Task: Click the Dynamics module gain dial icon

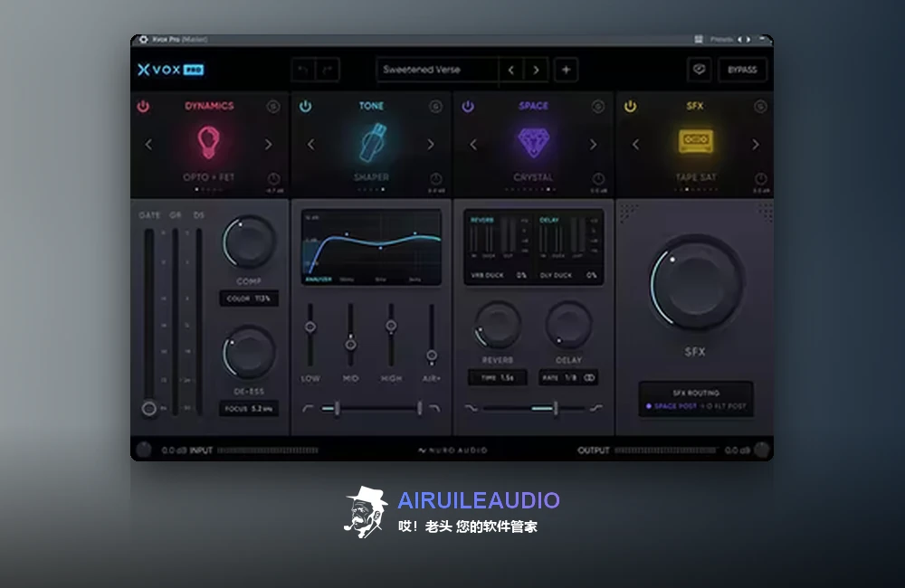Action: [x=273, y=178]
